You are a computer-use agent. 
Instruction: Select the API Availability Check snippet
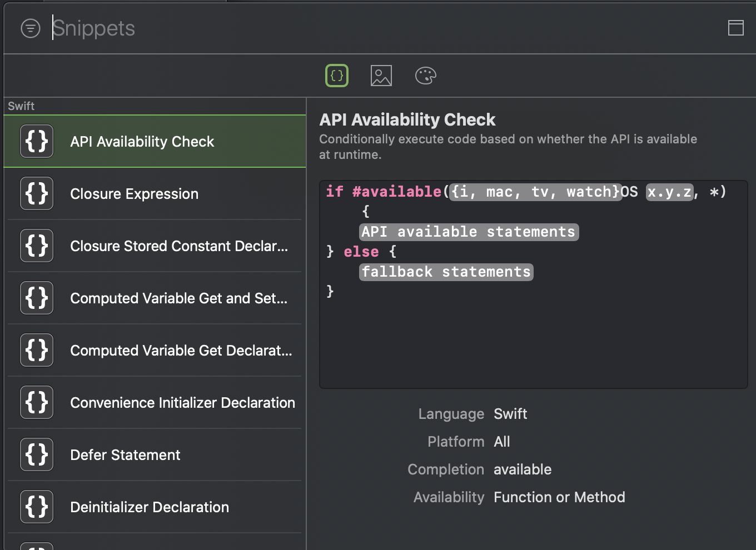point(142,142)
